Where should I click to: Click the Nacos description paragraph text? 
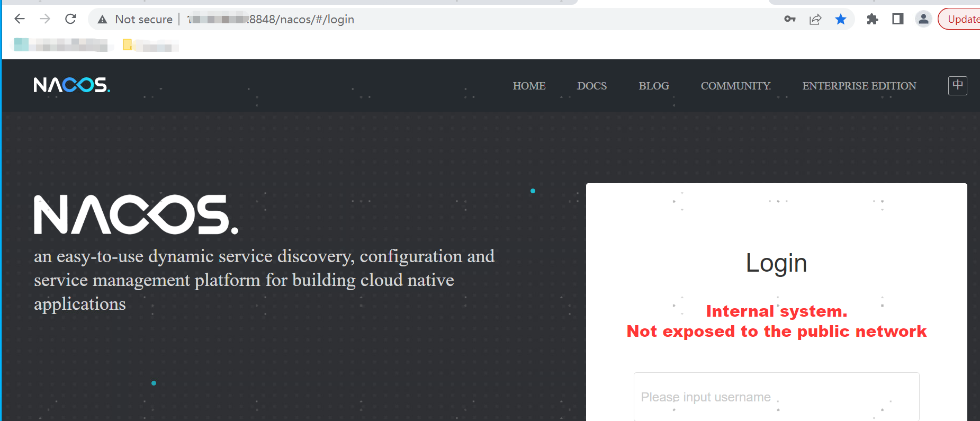click(x=264, y=280)
